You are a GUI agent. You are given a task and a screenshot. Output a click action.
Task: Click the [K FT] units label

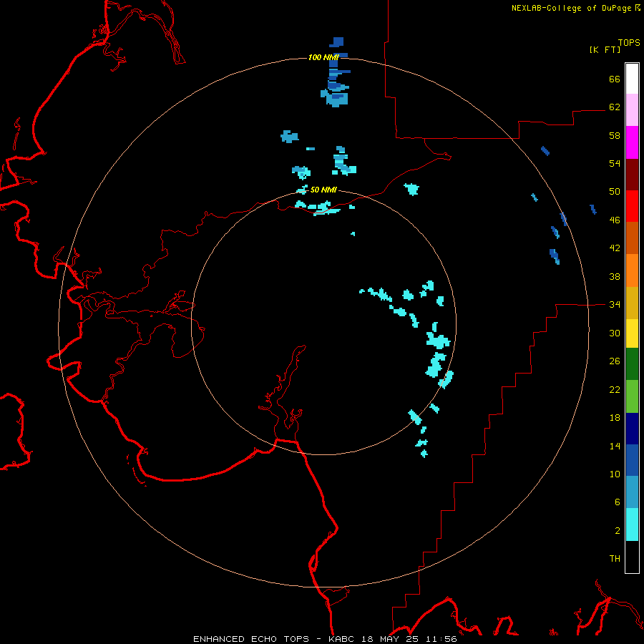pyautogui.click(x=605, y=49)
